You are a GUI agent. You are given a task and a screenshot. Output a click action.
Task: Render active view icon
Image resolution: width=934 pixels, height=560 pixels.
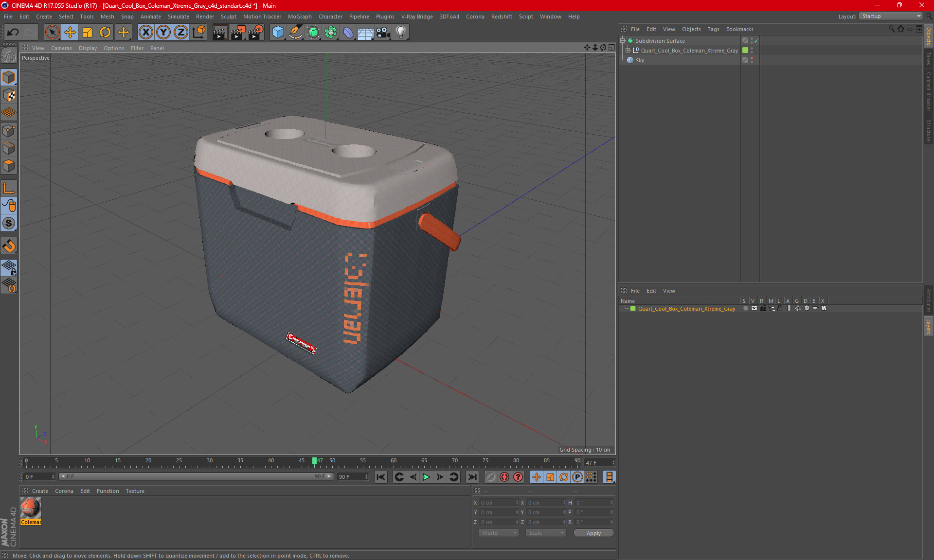click(x=220, y=33)
